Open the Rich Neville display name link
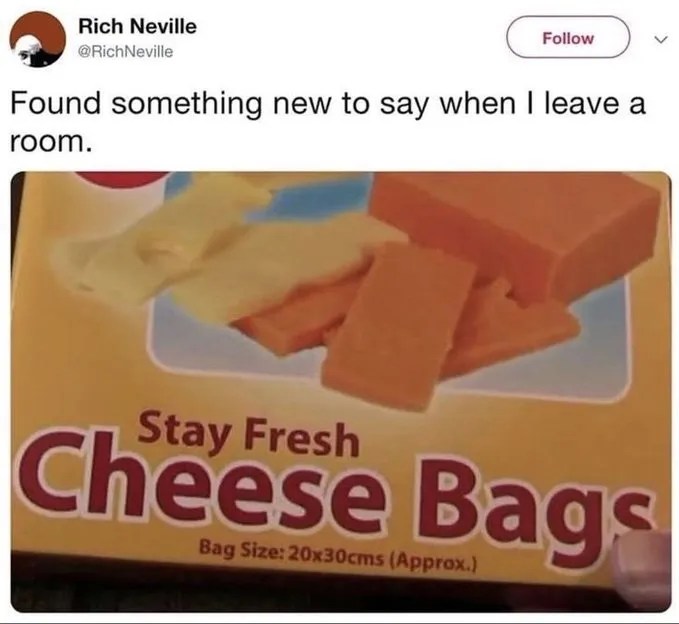The width and height of the screenshot is (679, 624). [x=137, y=26]
